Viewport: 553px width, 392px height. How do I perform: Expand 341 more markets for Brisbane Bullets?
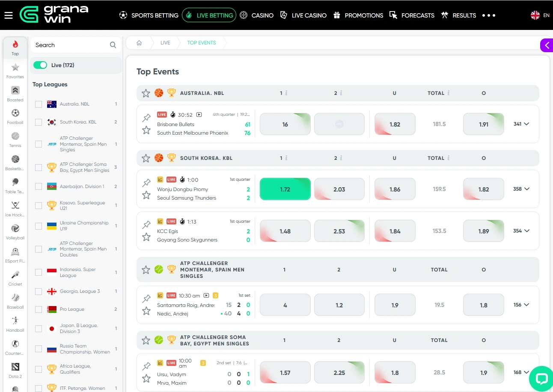point(521,124)
